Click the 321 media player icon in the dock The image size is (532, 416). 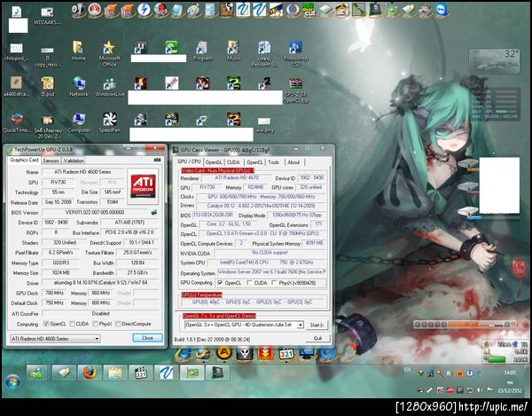point(286,354)
